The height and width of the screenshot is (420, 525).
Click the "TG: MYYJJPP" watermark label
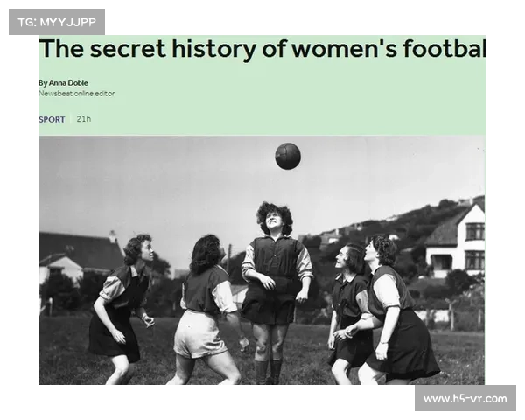pos(57,22)
